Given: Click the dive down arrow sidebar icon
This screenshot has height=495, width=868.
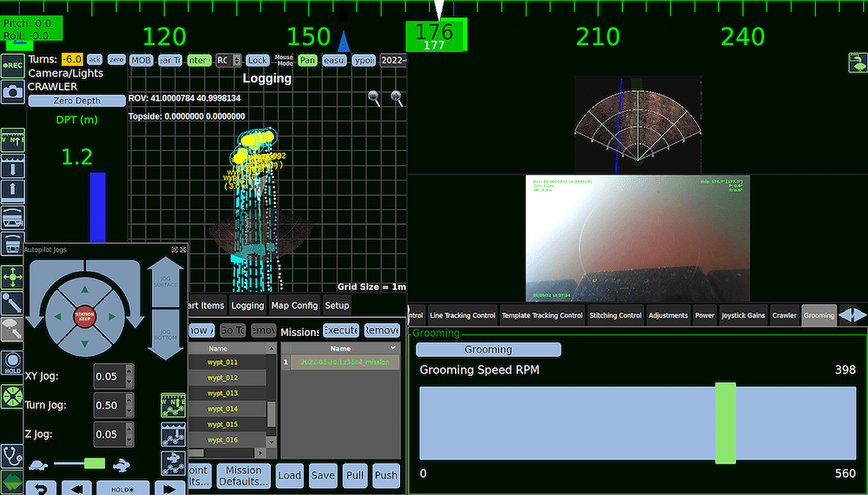Looking at the screenshot, I should [12, 165].
